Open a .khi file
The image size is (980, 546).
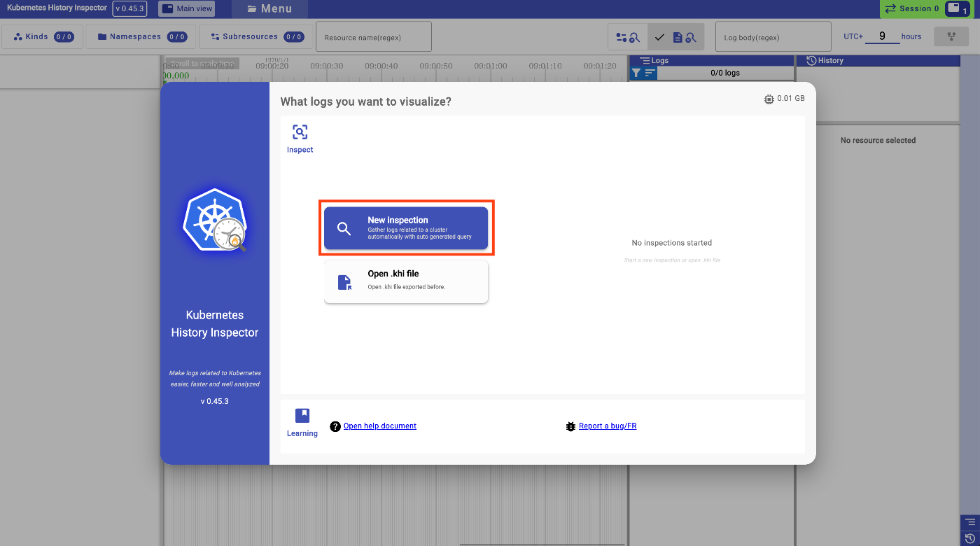pyautogui.click(x=406, y=281)
